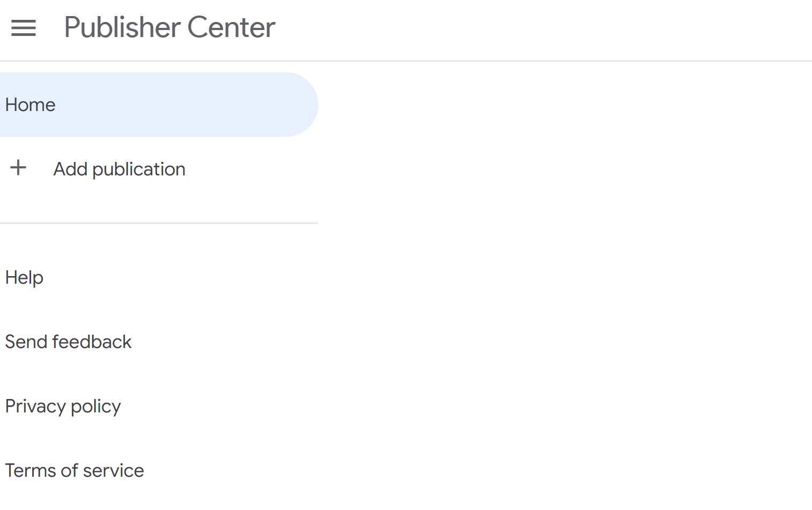Click the Publisher Center title
The width and height of the screenshot is (812, 510).
tap(169, 27)
